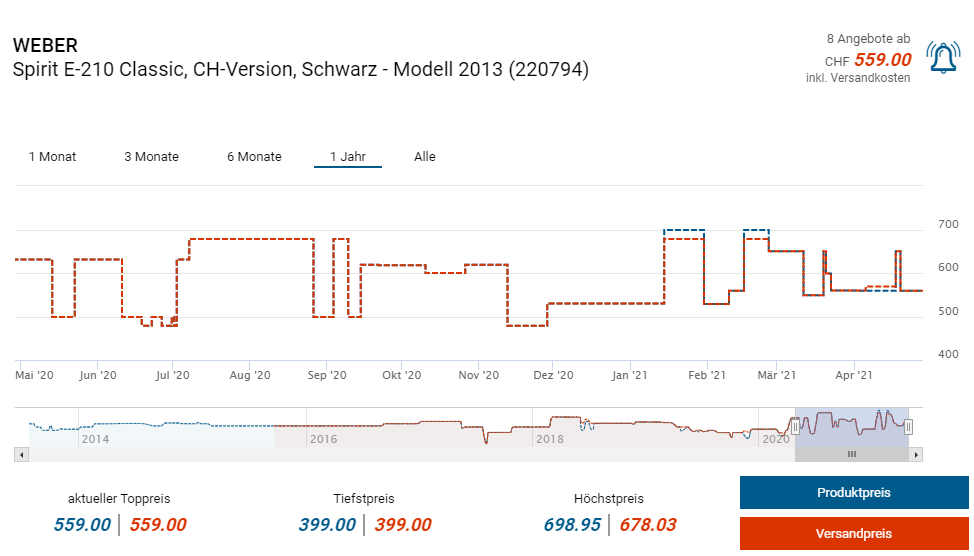Image resolution: width=974 pixels, height=556 pixels.
Task: Click the navigator scroll right arrow
Action: coord(916,454)
